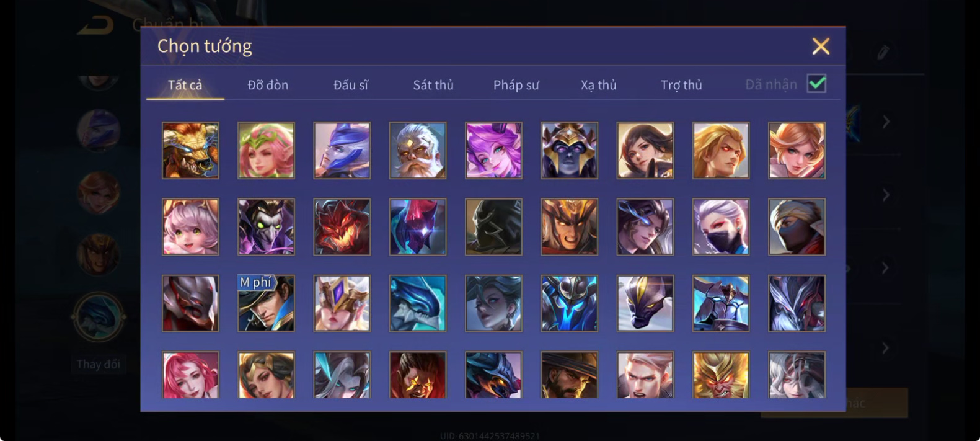Switch to the Đỡ đòn tab

pyautogui.click(x=268, y=85)
